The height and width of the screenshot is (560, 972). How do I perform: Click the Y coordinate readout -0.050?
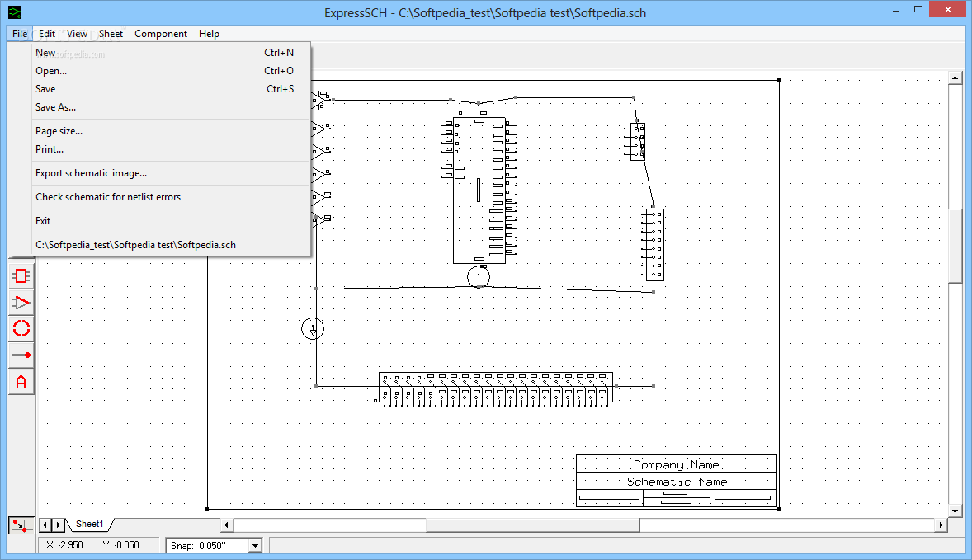click(x=120, y=545)
